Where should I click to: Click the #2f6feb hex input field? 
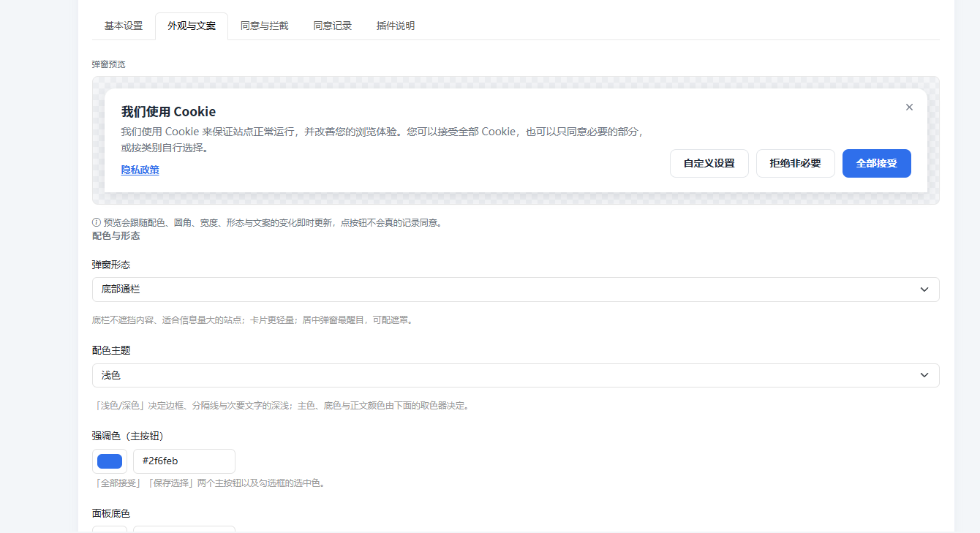point(184,461)
